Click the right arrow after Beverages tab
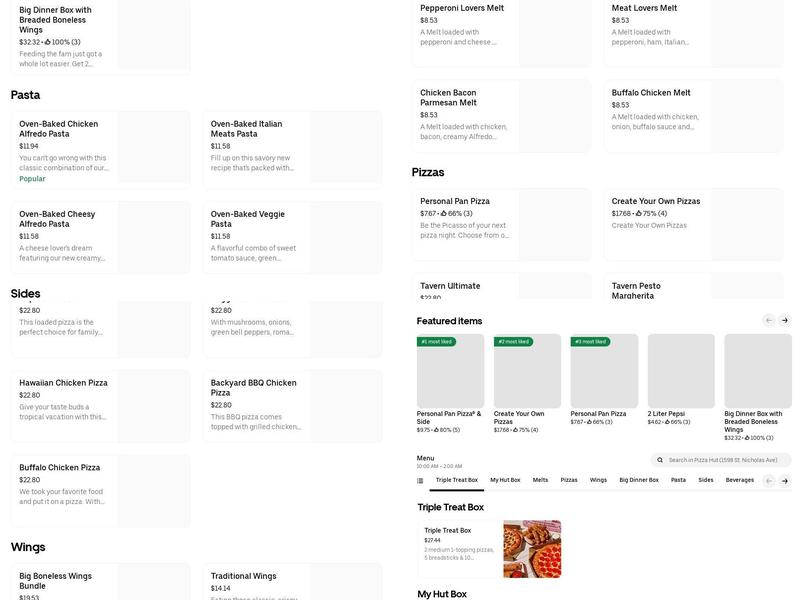Image resolution: width=800 pixels, height=600 pixels. tap(785, 481)
